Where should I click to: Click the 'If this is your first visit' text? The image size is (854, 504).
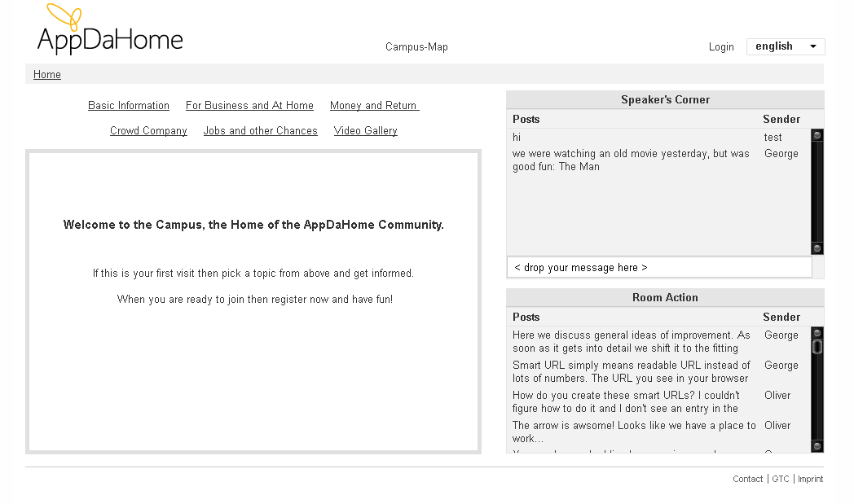pos(253,274)
